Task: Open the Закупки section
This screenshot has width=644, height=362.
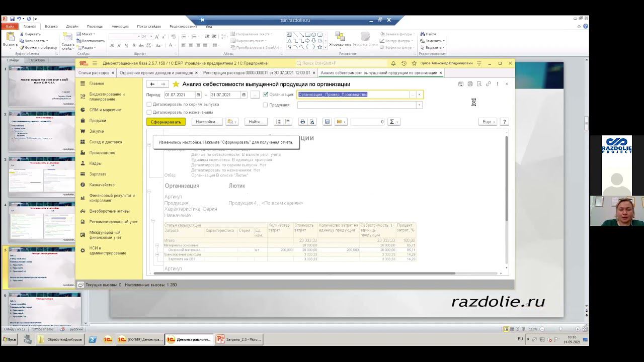Action: (97, 131)
